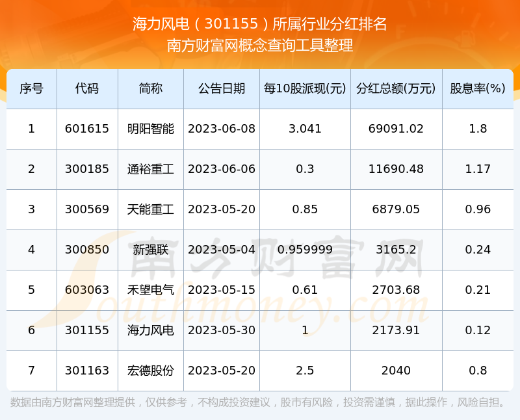520x420 pixels.
Task: Click total dividend 6879.05
Action: point(396,209)
